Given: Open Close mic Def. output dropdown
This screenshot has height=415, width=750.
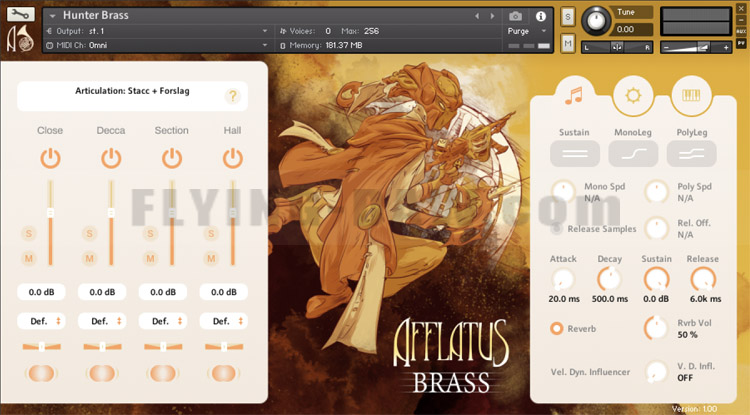Looking at the screenshot, I should pyautogui.click(x=42, y=321).
